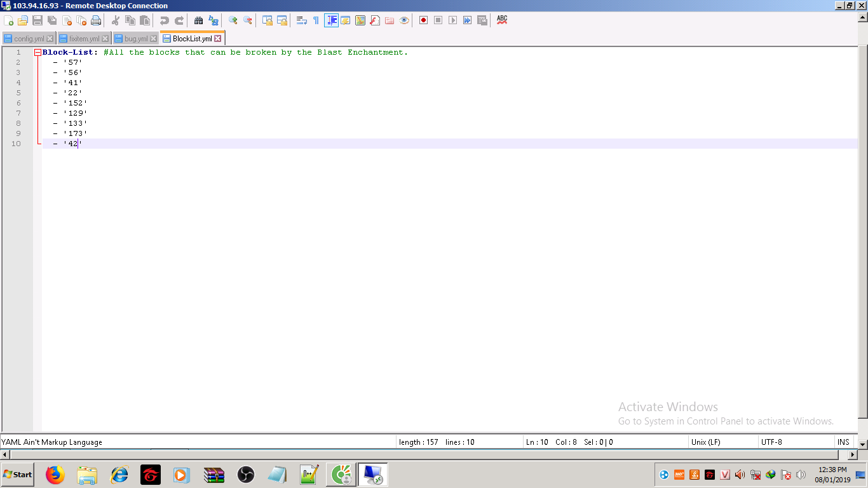
Task: Switch to the fixitem.yml tab
Action: tap(84, 39)
